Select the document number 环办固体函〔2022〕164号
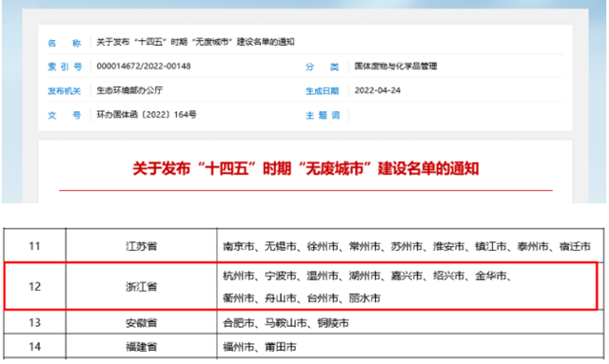 [147, 114]
